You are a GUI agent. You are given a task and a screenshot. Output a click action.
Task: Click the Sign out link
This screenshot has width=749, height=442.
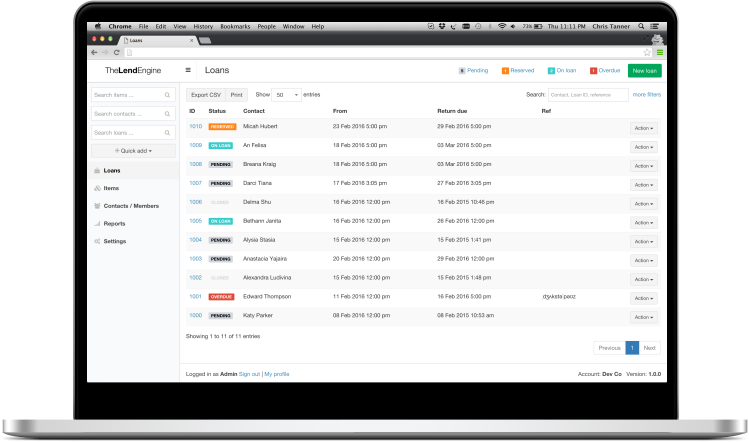pos(249,373)
